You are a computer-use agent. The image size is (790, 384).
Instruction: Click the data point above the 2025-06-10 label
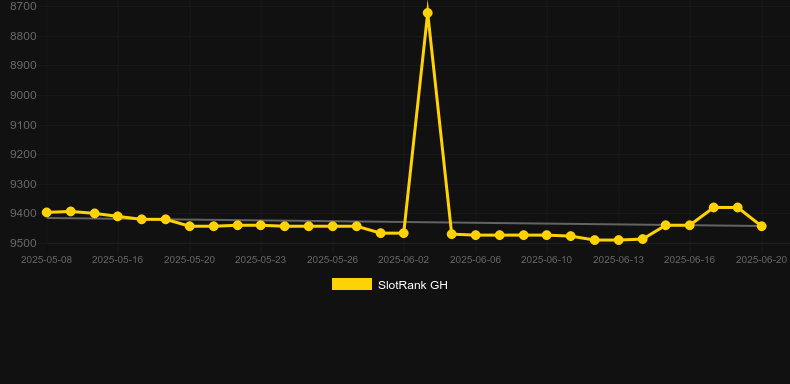547,235
